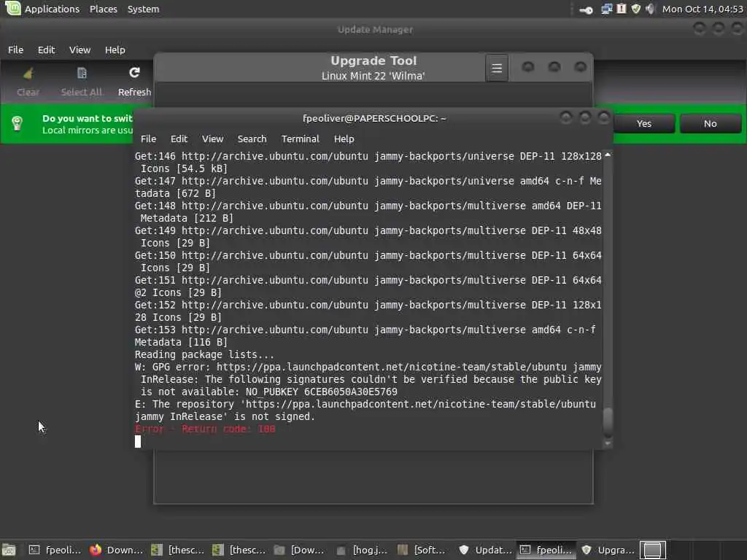Click No on the local mirror prompt

[711, 124]
